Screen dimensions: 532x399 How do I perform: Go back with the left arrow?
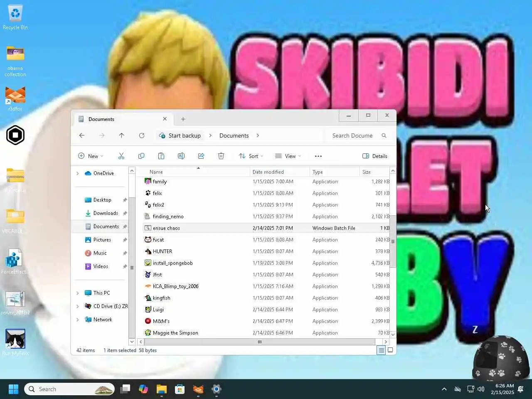pyautogui.click(x=82, y=135)
